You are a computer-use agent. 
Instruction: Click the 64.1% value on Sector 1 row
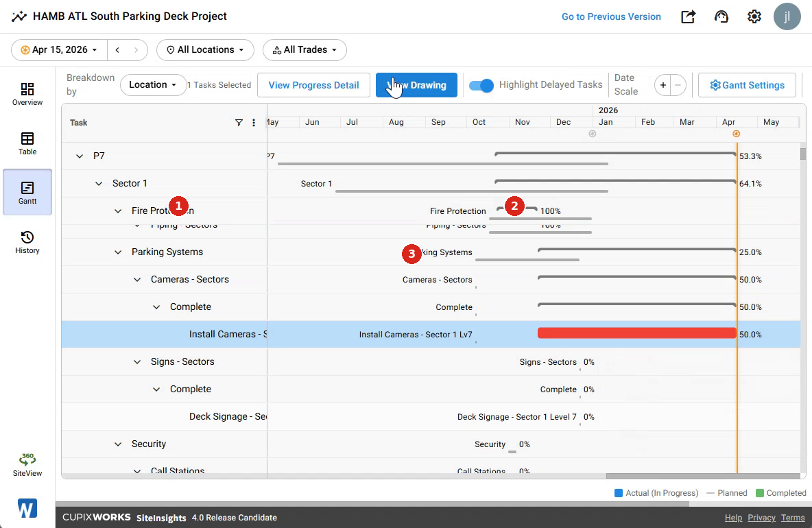(x=750, y=184)
